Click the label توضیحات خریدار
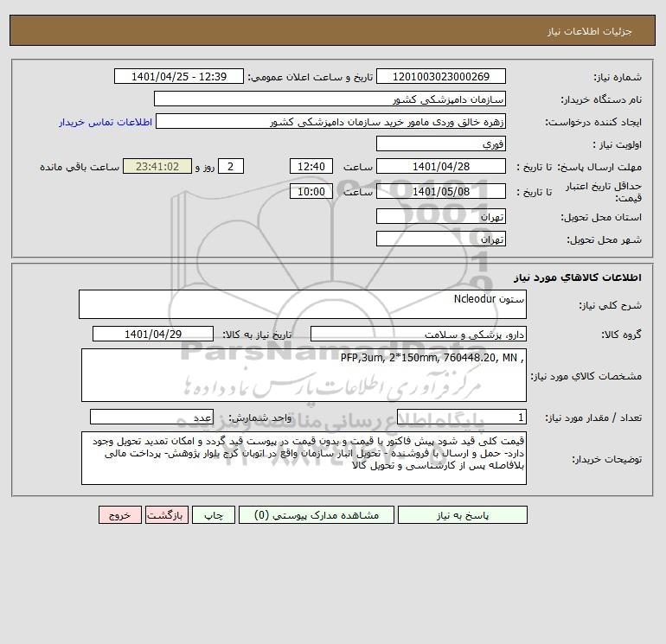 [607, 459]
